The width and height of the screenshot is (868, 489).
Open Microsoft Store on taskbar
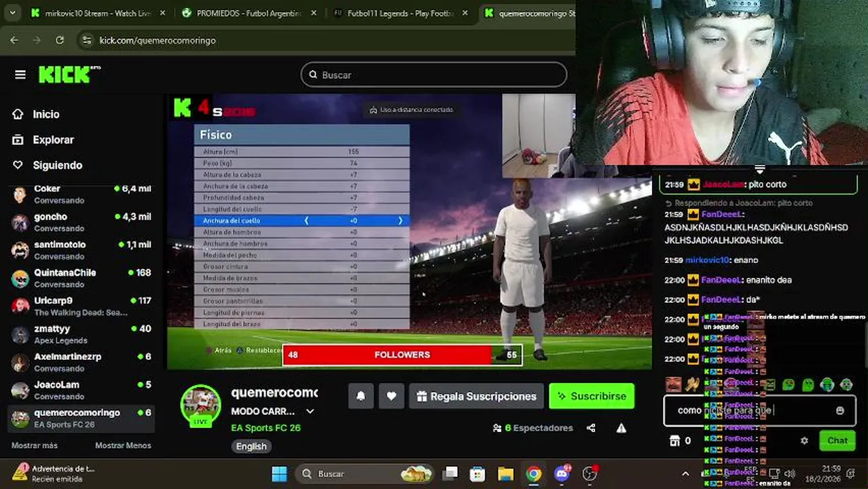(477, 473)
